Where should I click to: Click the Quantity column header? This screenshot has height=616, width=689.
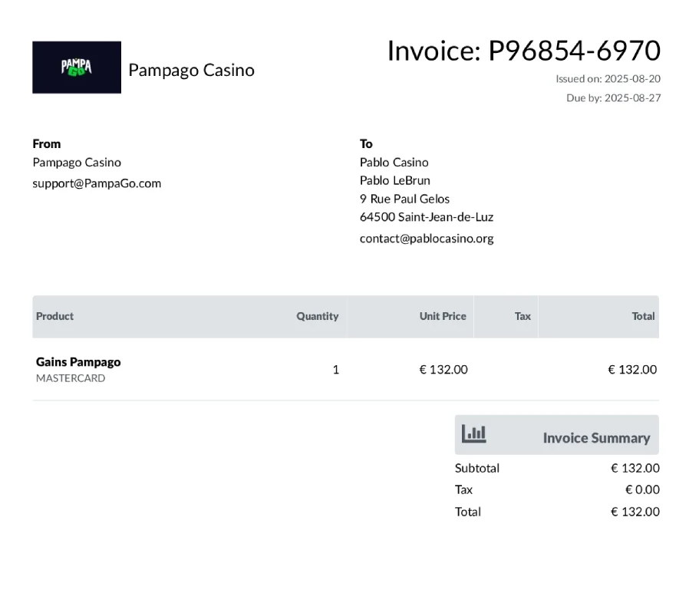(318, 316)
